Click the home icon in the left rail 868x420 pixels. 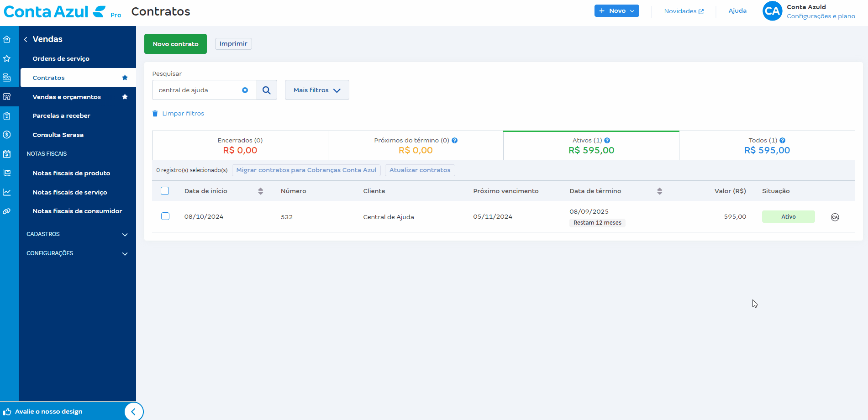point(7,39)
